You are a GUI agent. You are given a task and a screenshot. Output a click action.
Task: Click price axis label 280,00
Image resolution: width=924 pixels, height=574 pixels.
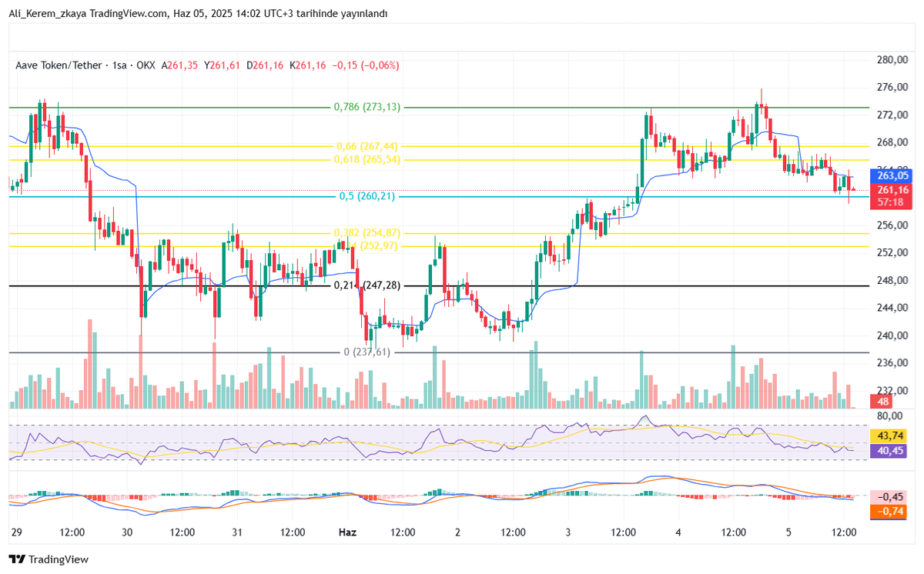pyautogui.click(x=892, y=60)
